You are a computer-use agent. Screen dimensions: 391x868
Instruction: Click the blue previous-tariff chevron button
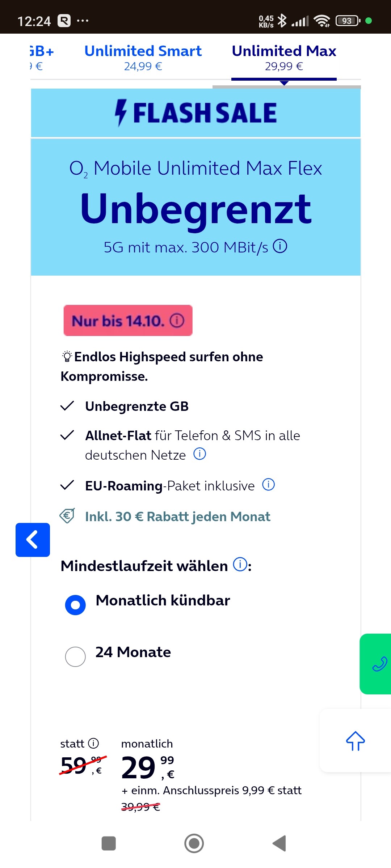tap(33, 540)
